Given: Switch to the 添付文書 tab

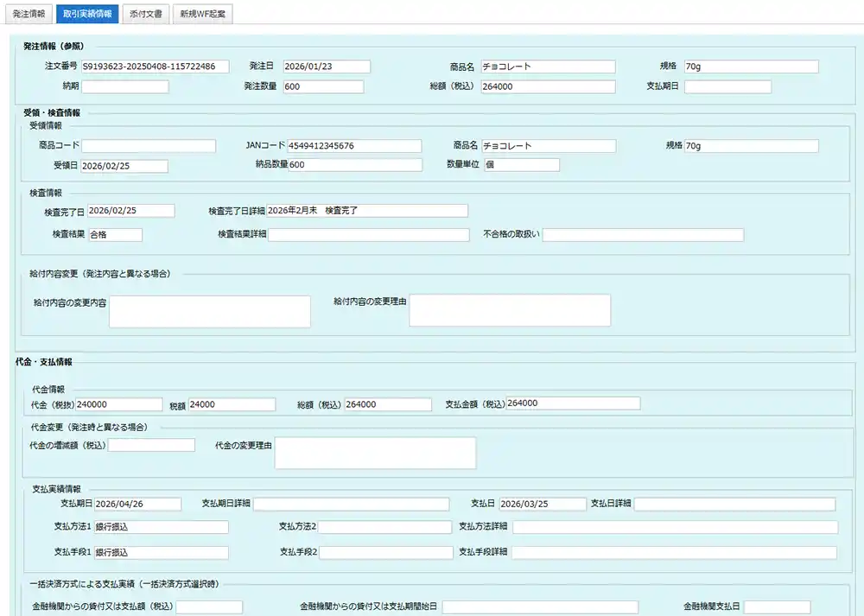Looking at the screenshot, I should (x=144, y=14).
